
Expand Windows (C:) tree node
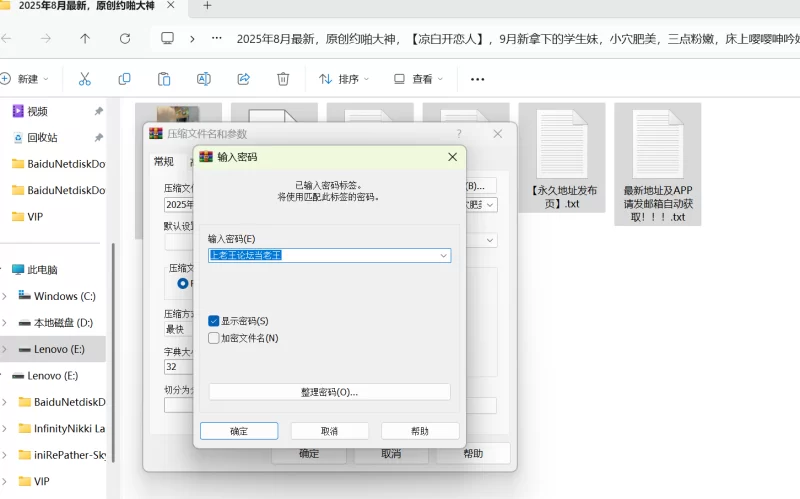(5, 296)
